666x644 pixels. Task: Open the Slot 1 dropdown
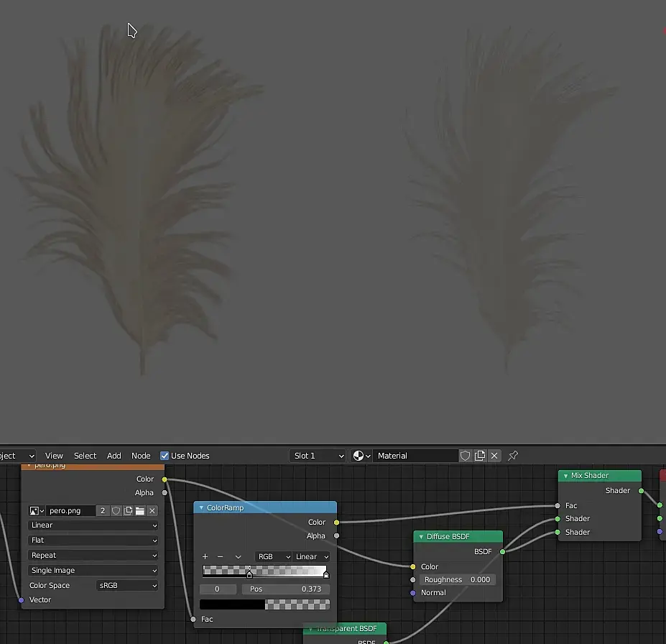318,456
